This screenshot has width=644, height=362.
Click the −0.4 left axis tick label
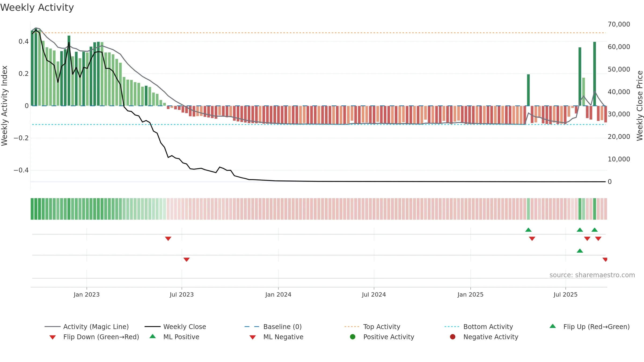click(21, 170)
